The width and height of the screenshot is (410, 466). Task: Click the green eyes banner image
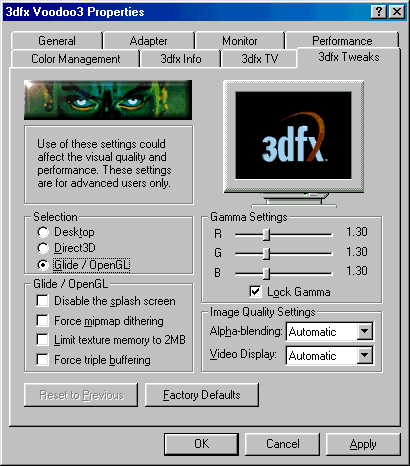(108, 100)
